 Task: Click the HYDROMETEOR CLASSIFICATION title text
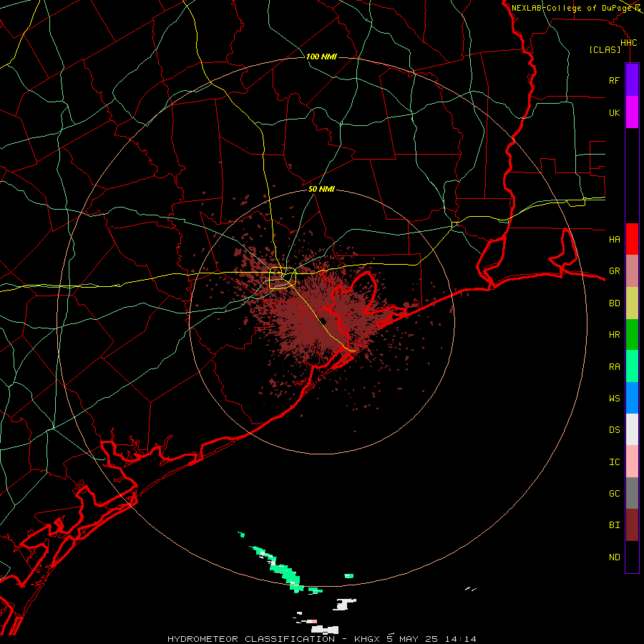[x=251, y=639]
